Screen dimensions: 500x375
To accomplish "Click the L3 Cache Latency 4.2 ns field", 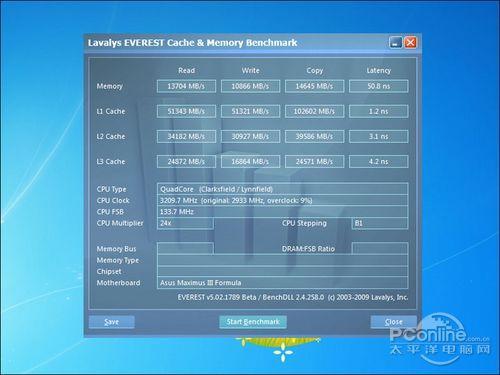I will pyautogui.click(x=379, y=161).
